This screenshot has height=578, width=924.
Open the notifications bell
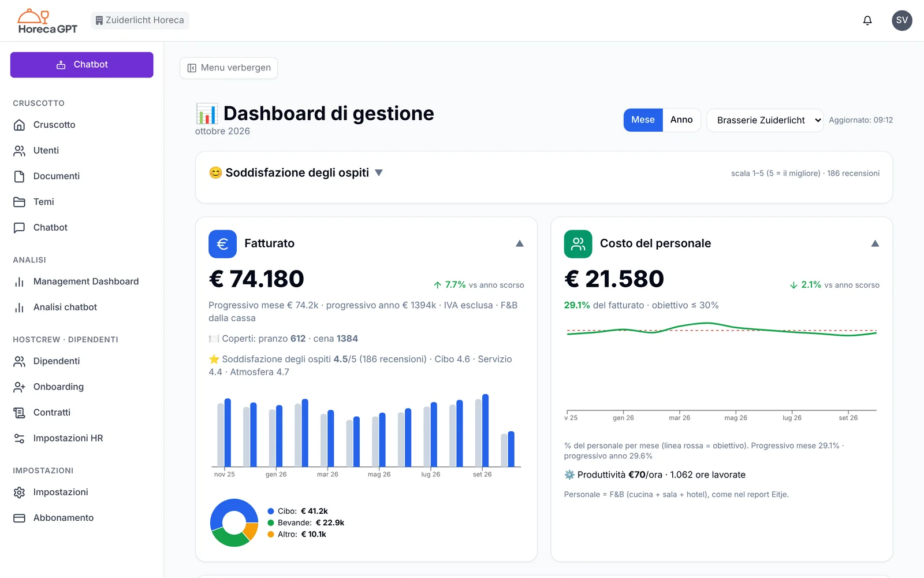pos(867,20)
